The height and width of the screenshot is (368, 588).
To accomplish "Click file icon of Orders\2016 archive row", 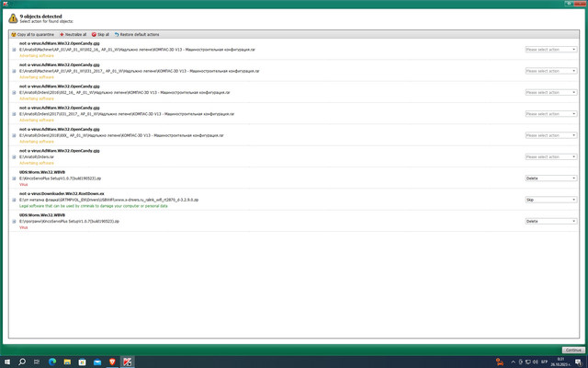I will tap(14, 92).
